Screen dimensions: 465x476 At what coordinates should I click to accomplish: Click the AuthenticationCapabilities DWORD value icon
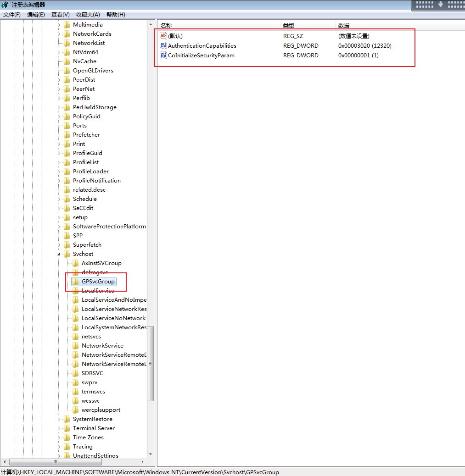(163, 45)
